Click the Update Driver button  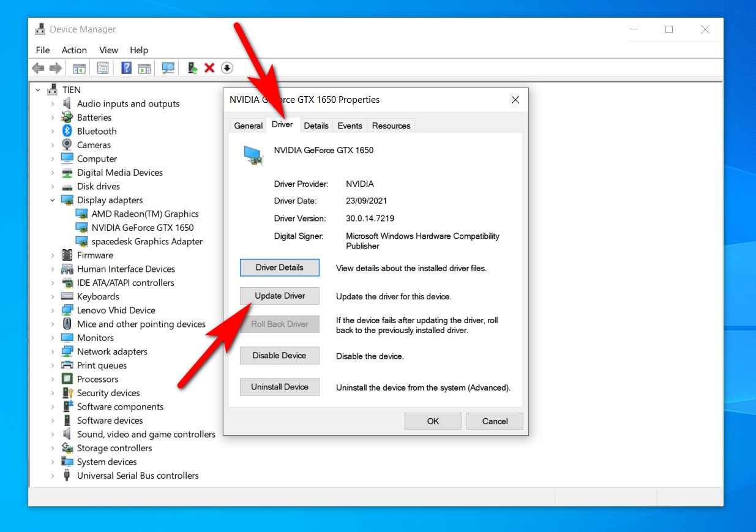point(279,296)
